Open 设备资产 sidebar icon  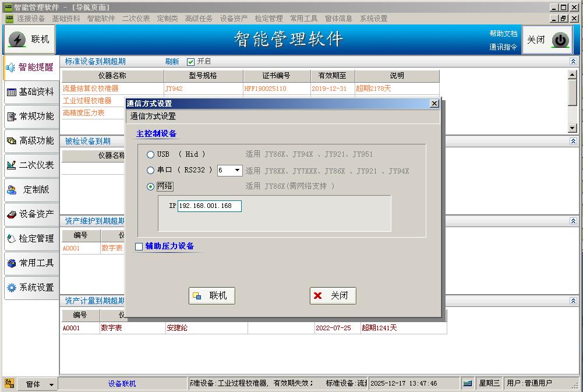pyautogui.click(x=11, y=214)
